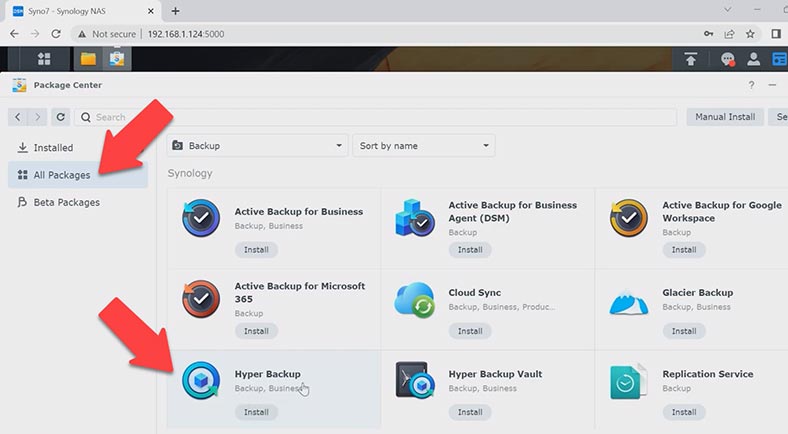Click the Replication Service package icon
The height and width of the screenshot is (434, 788).
pos(628,381)
